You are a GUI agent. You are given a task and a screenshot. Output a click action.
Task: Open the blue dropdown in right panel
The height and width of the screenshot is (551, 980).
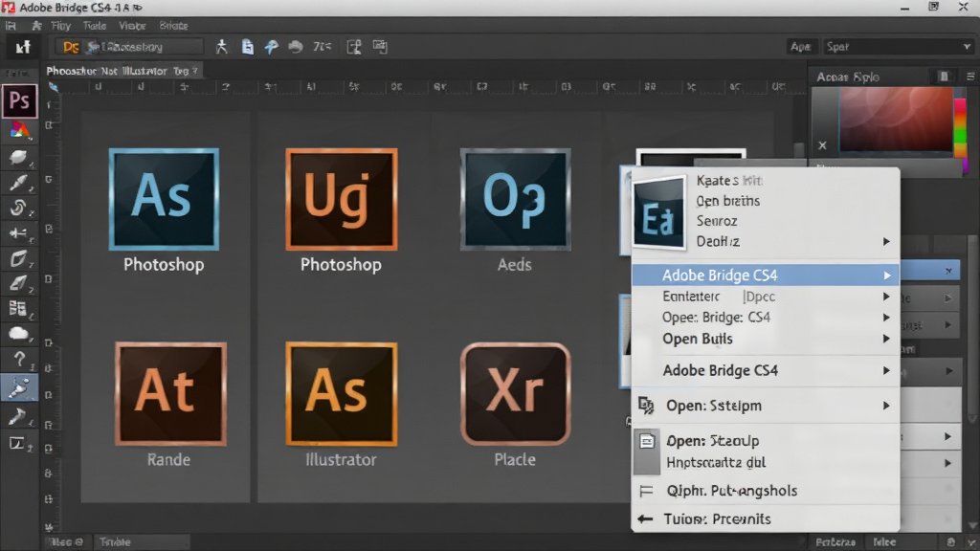(x=929, y=271)
